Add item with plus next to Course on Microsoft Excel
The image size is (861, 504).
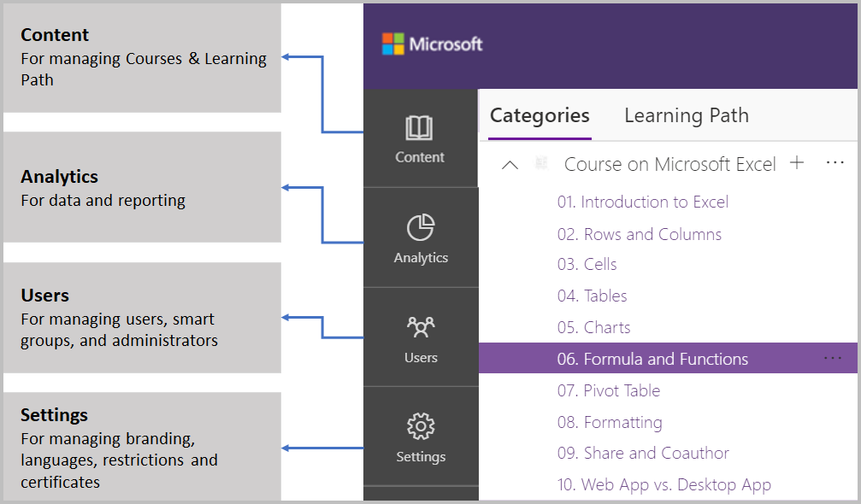797,162
